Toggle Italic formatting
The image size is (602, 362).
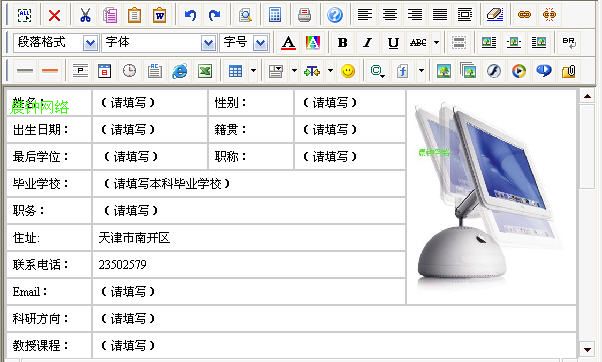click(x=367, y=43)
